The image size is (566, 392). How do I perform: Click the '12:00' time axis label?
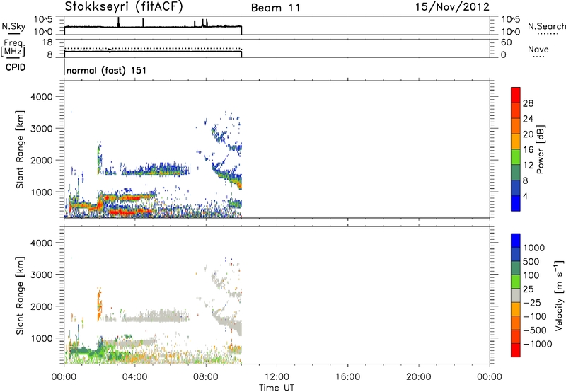pos(277,377)
